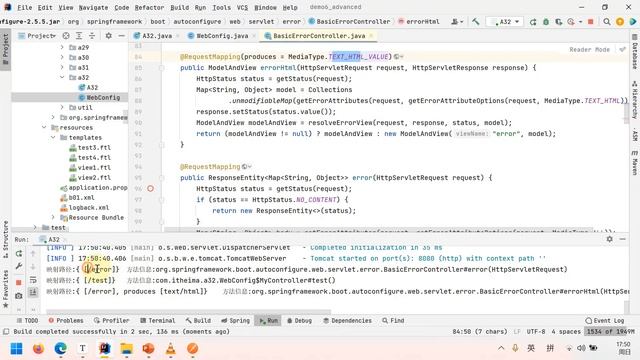Open the Refactor menu

click(x=149, y=7)
